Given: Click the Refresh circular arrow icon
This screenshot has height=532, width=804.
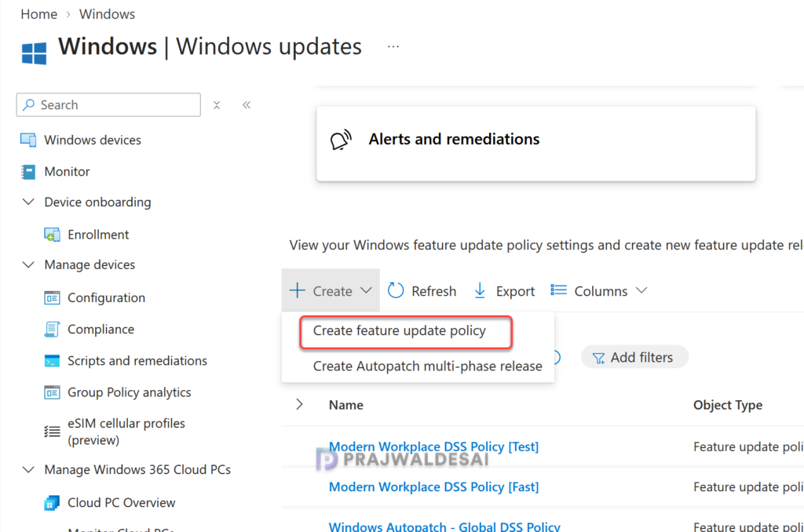Looking at the screenshot, I should click(x=396, y=290).
